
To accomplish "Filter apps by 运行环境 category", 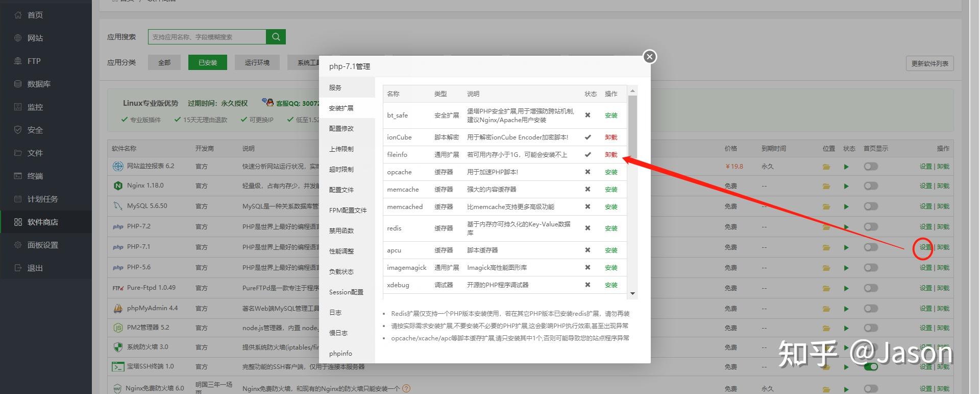I will pyautogui.click(x=257, y=62).
